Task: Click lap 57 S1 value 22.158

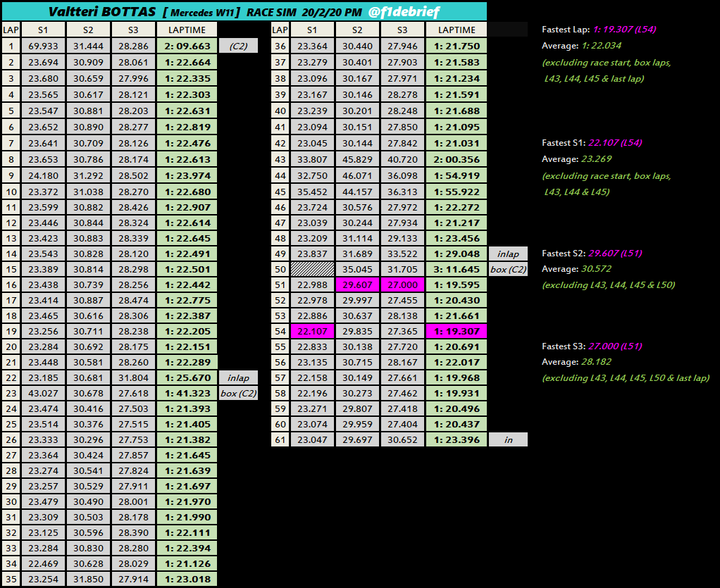Action: click(x=312, y=377)
